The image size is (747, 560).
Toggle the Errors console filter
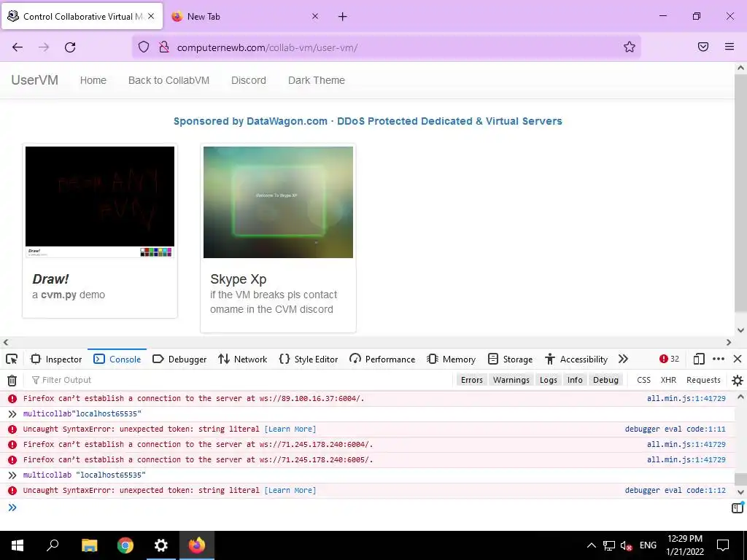[x=472, y=380]
